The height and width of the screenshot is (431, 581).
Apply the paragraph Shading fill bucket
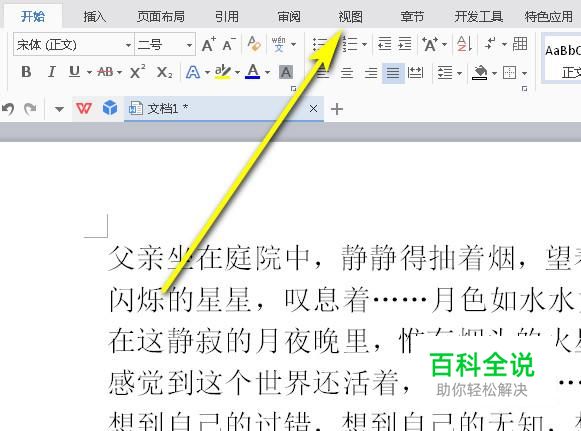[x=480, y=73]
